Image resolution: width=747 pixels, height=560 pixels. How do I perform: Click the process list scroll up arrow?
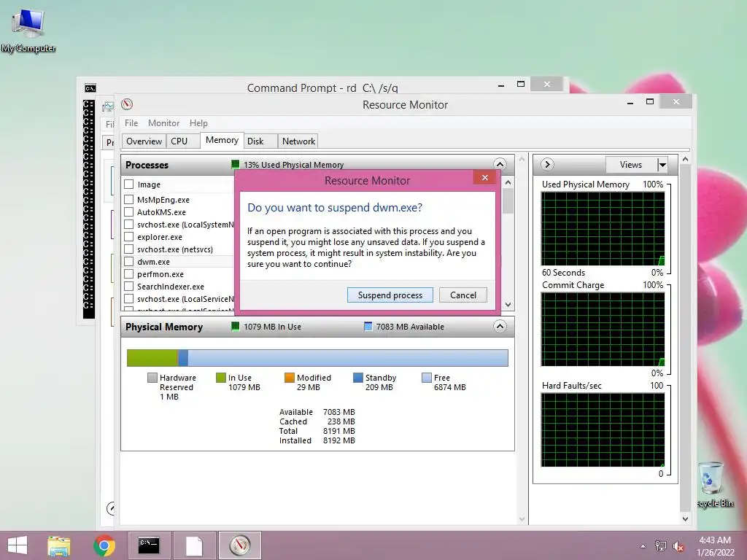[508, 182]
